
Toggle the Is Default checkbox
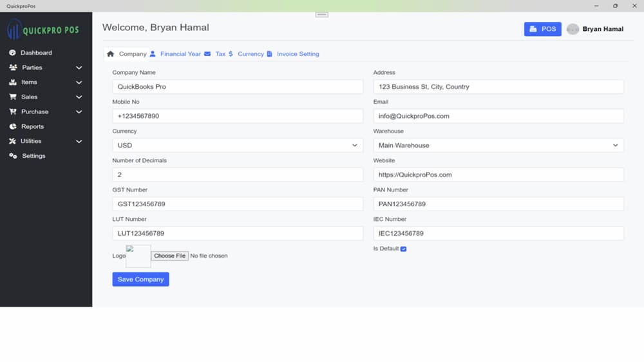tap(403, 249)
